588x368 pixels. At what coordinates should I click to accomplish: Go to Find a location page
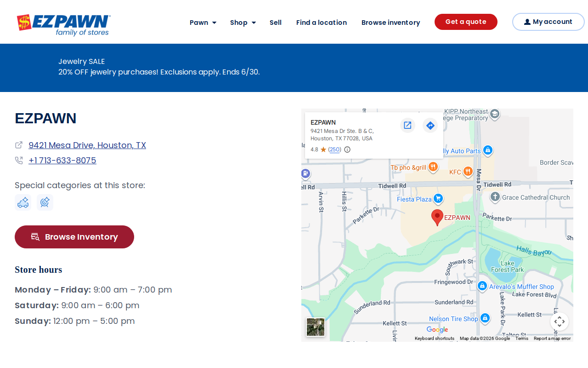(x=322, y=23)
